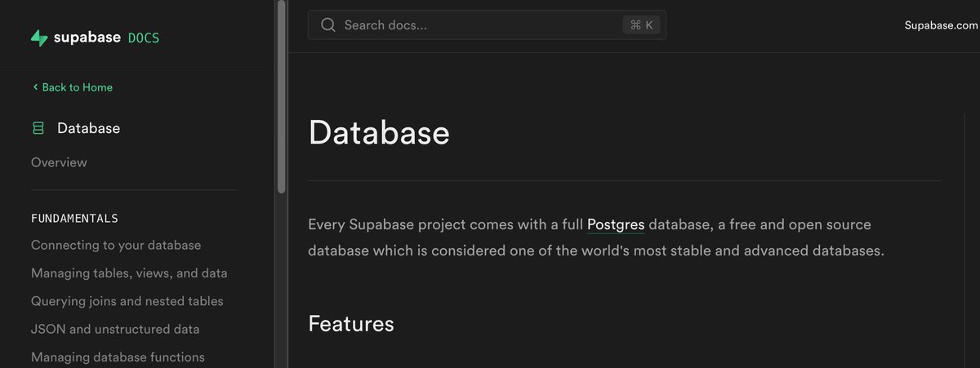Click the ⌘ K shortcut badge
Screen dimensions: 980x368
[642, 25]
